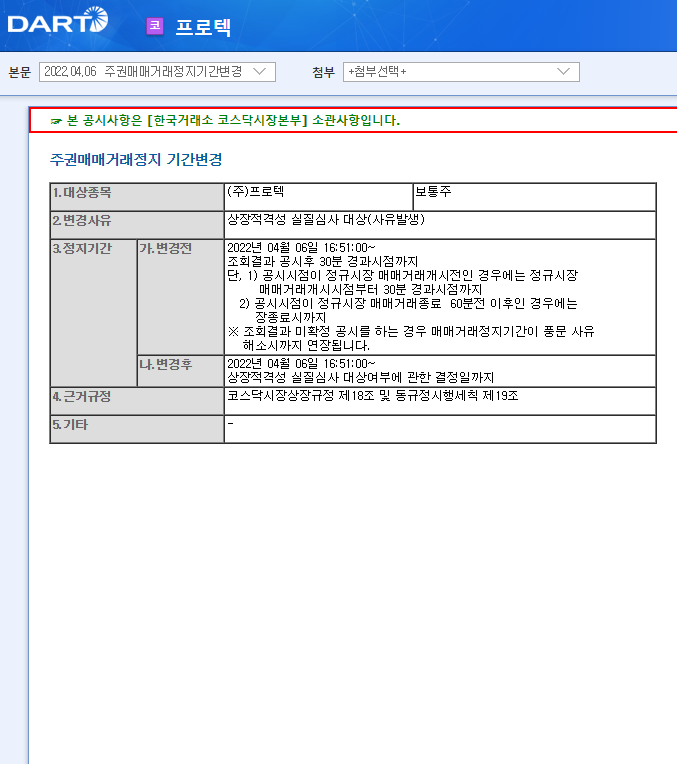Click the 보통주 table cell
The width and height of the screenshot is (677, 764).
pyautogui.click(x=534, y=197)
